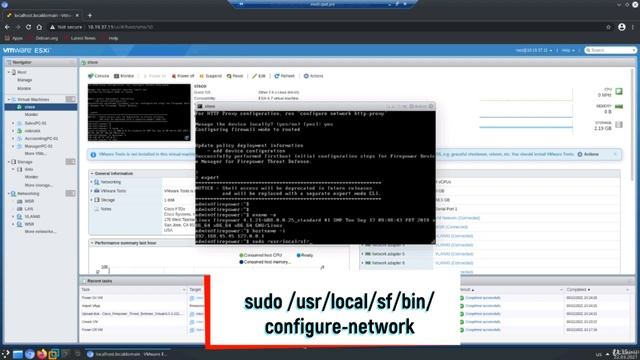Collapse Performance summary last hour panel

point(92,243)
